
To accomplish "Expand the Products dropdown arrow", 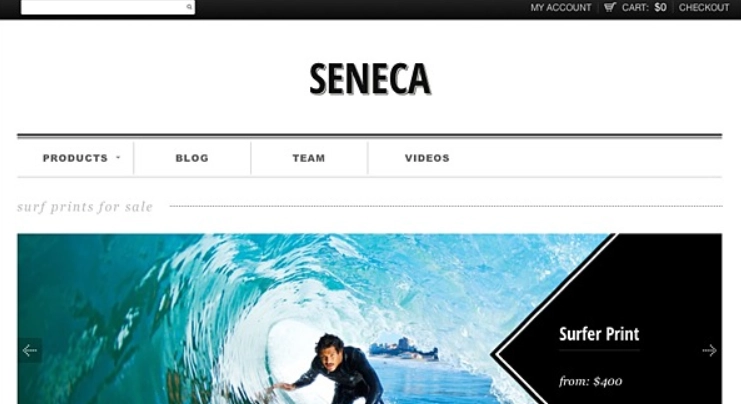I will [x=118, y=157].
